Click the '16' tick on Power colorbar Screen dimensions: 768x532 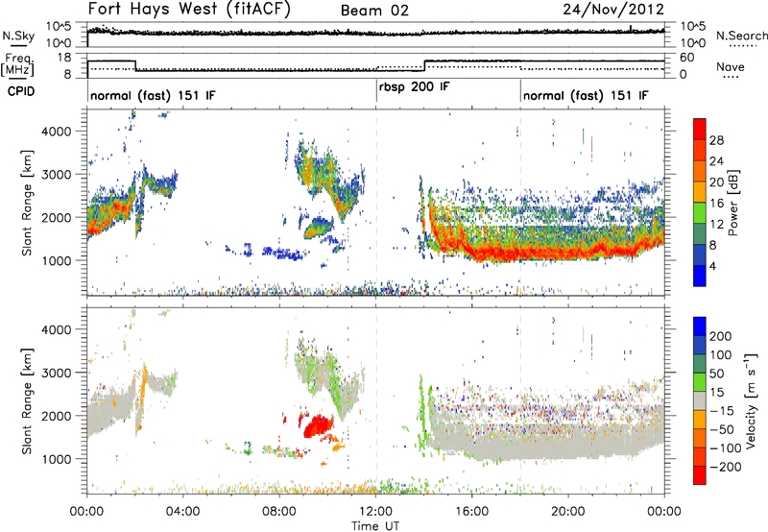point(716,204)
